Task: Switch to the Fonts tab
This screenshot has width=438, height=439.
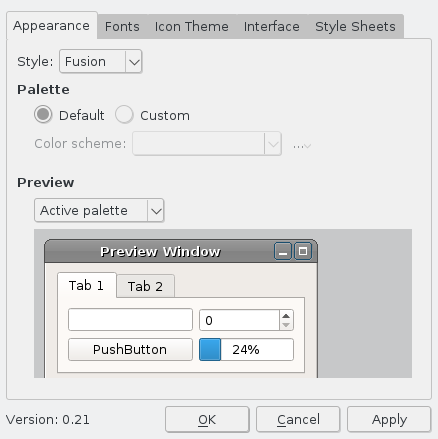Action: [122, 26]
